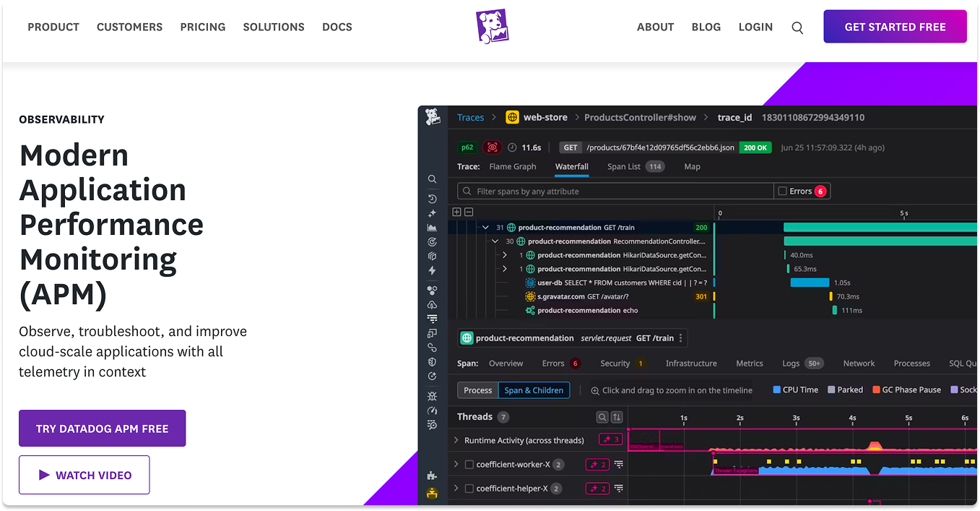Click web-store globe service icon
Image resolution: width=980 pixels, height=511 pixels.
point(512,117)
